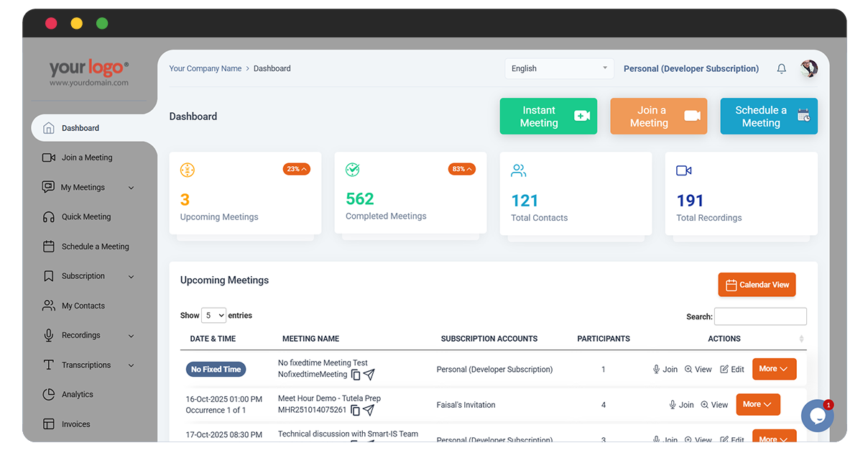
Task: Change the Show entries count dropdown
Action: (x=214, y=315)
